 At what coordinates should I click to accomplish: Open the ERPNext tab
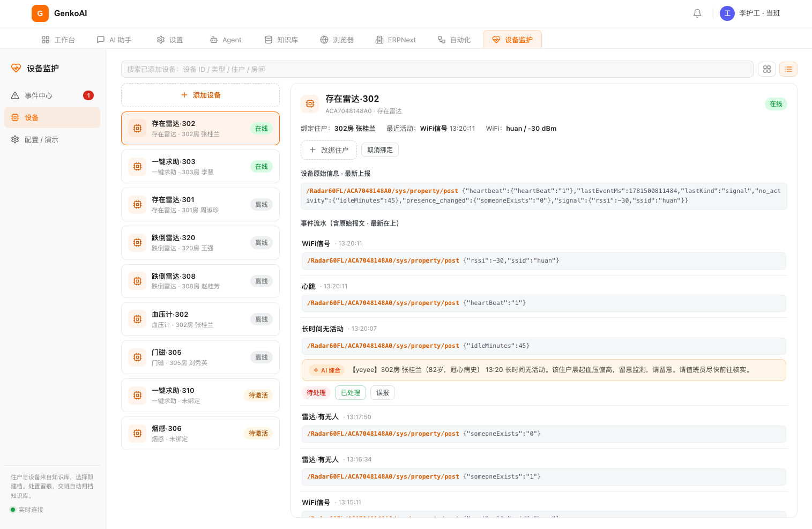tap(396, 40)
